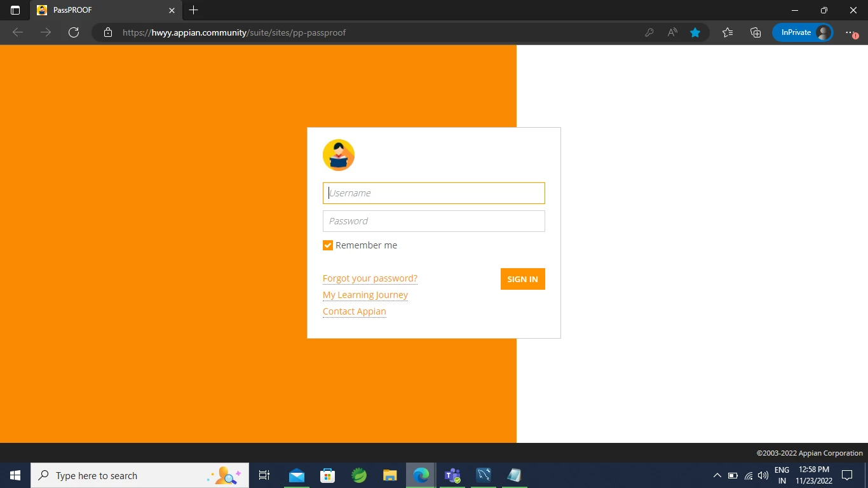Screen dimensions: 868x488
Task: Click the InPrivate profile button
Action: pyautogui.click(x=803, y=32)
